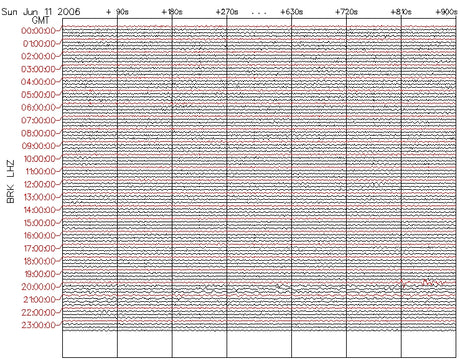Click the 12:00:00 hour label
460x361 pixels.
pyautogui.click(x=39, y=184)
